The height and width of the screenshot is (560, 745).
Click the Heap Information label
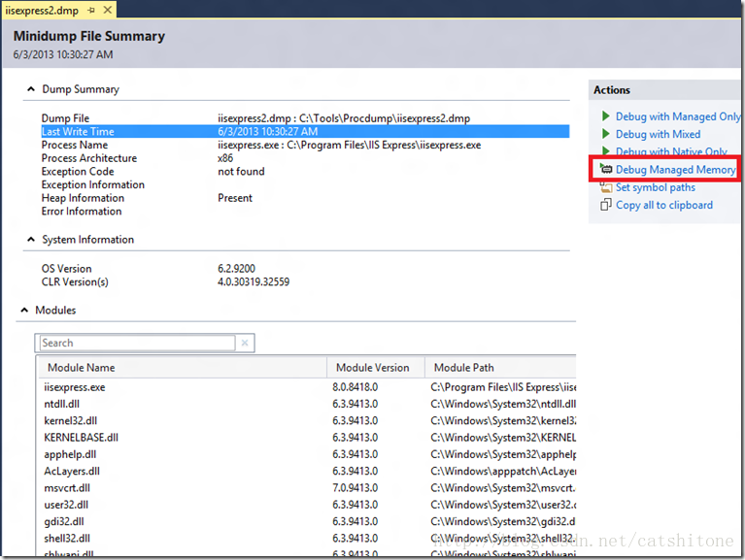83,198
